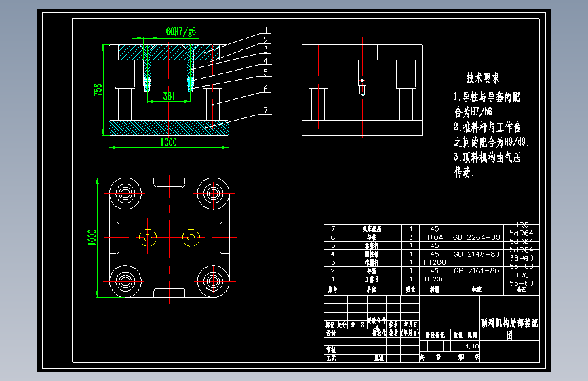Image resolution: width=588 pixels, height=381 pixels.
Task: Select the T10A material cell
Action: pyautogui.click(x=434, y=237)
